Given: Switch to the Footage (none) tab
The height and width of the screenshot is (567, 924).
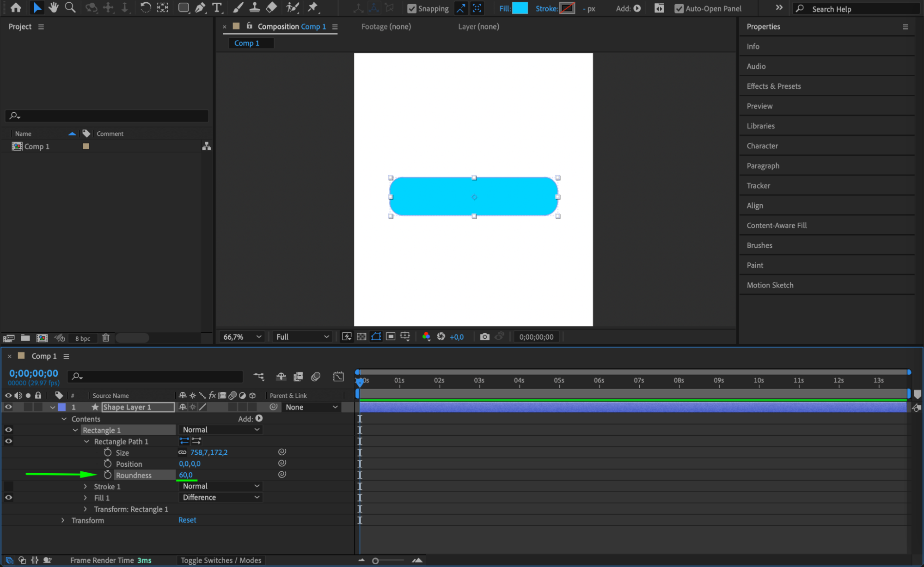Looking at the screenshot, I should point(386,27).
